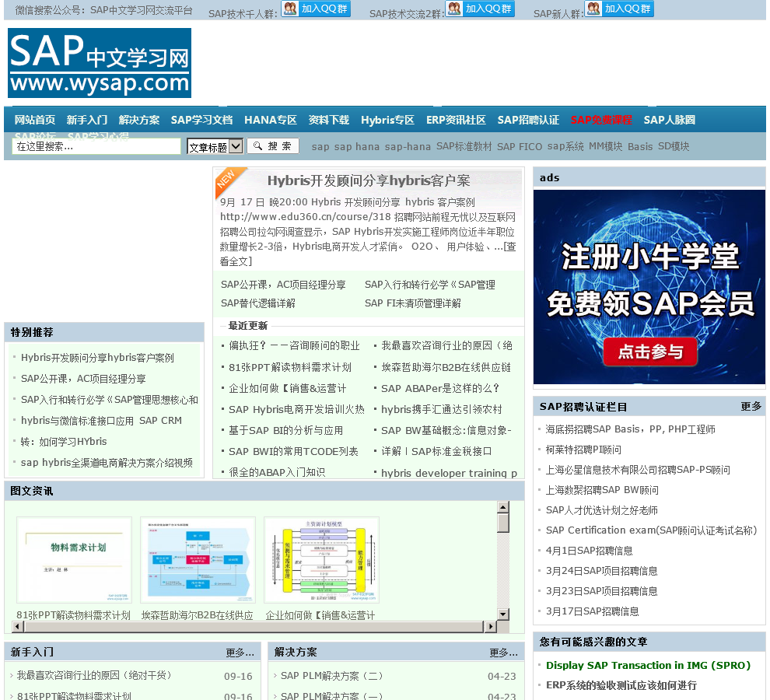The width and height of the screenshot is (770, 700).
Task: Open the Hybris开发顾问分享hybris客户案 headline link
Action: click(x=369, y=180)
